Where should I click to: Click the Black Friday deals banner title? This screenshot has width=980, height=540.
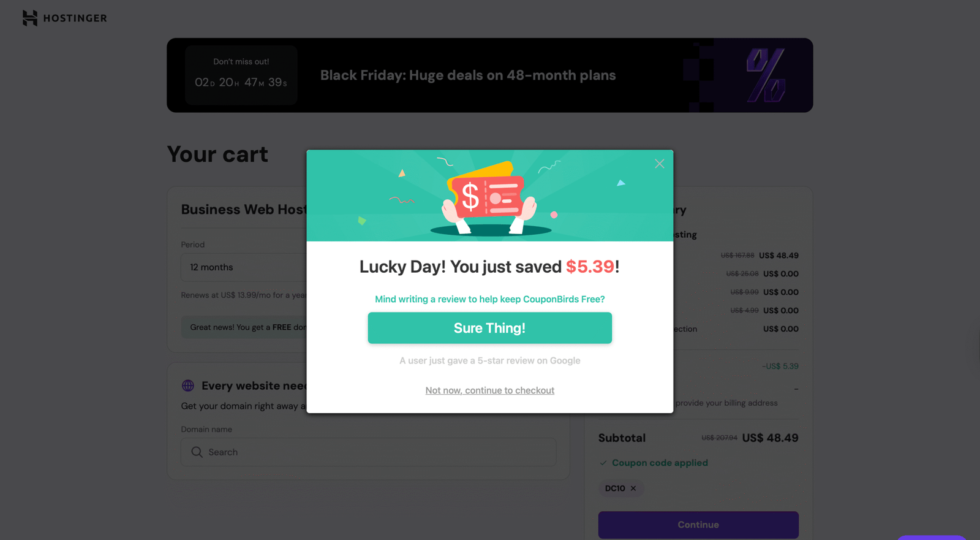(x=468, y=75)
